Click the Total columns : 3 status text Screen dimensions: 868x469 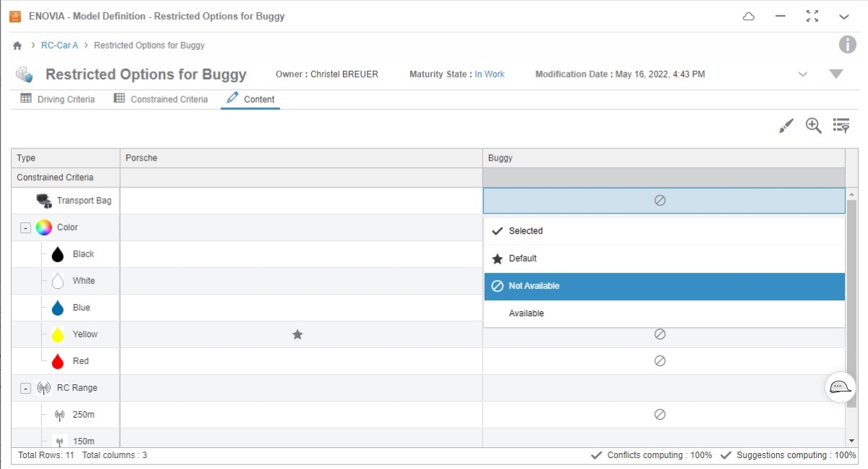(114, 455)
